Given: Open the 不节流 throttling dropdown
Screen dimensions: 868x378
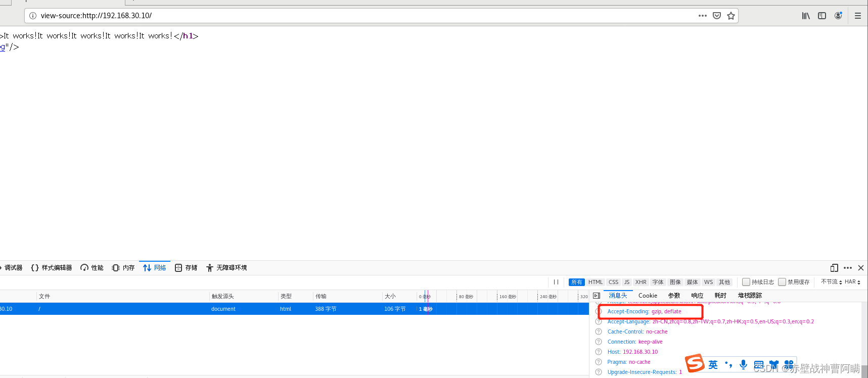Looking at the screenshot, I should [831, 282].
